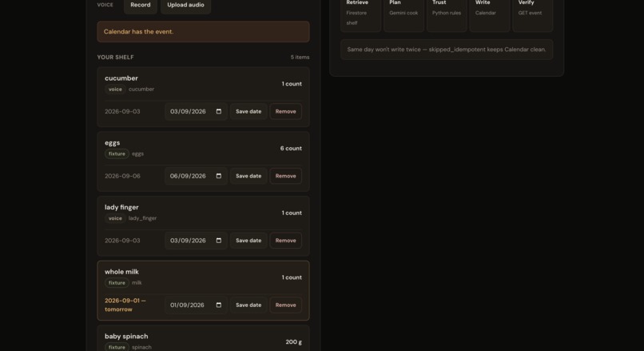
Task: Click the fixture tag on baby spinach
Action: [x=117, y=347]
